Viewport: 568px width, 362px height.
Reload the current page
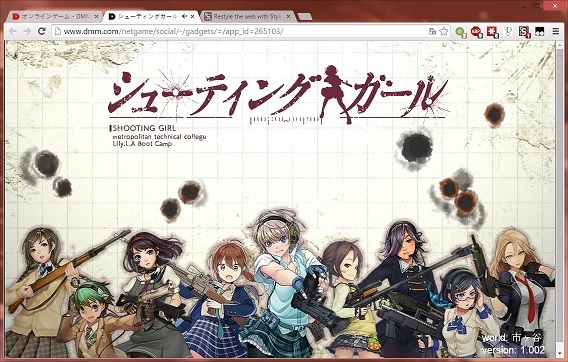(42, 32)
